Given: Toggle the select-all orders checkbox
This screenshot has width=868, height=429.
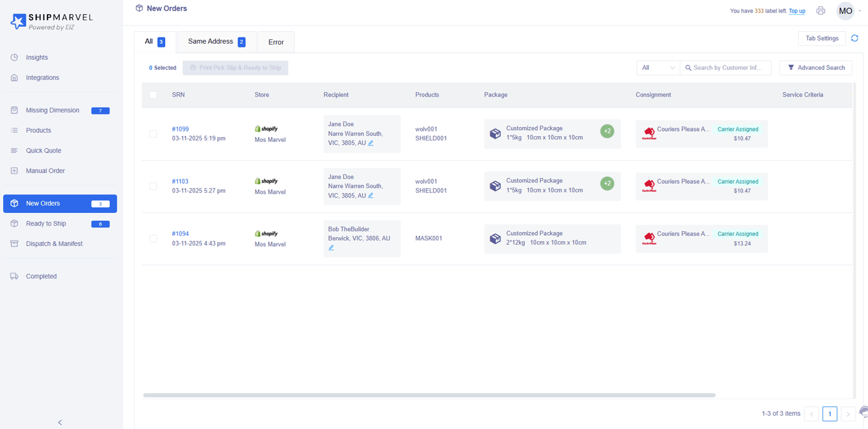Looking at the screenshot, I should [153, 95].
